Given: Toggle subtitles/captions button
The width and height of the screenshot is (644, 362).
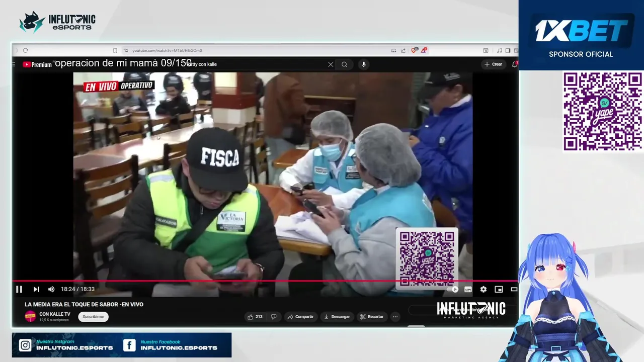Looking at the screenshot, I should (468, 289).
